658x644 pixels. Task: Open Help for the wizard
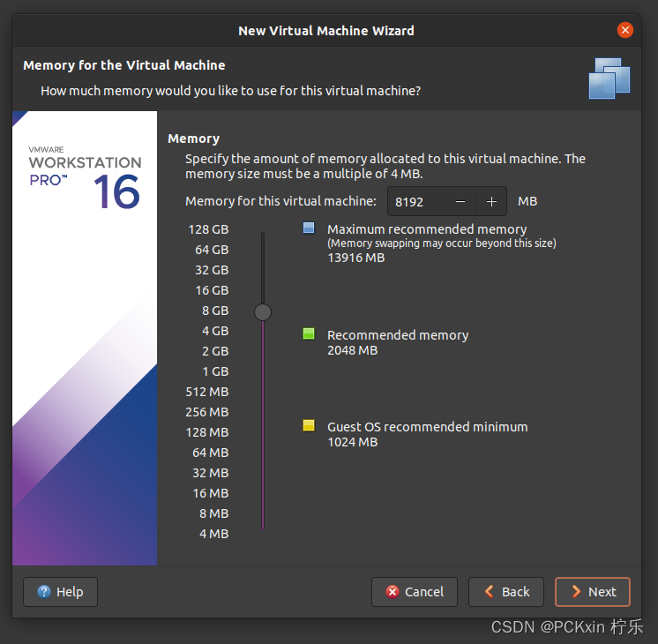point(61,592)
